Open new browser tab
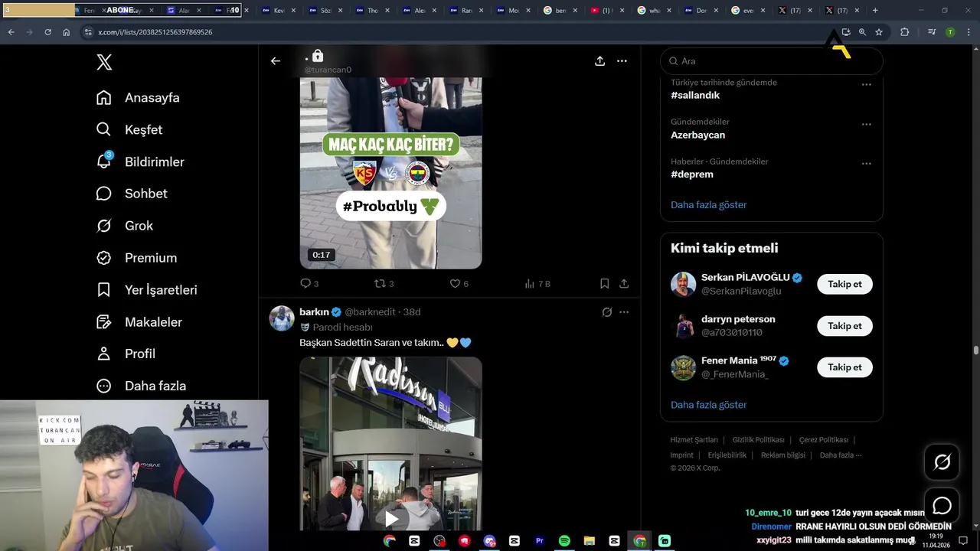The image size is (980, 551). point(875,11)
